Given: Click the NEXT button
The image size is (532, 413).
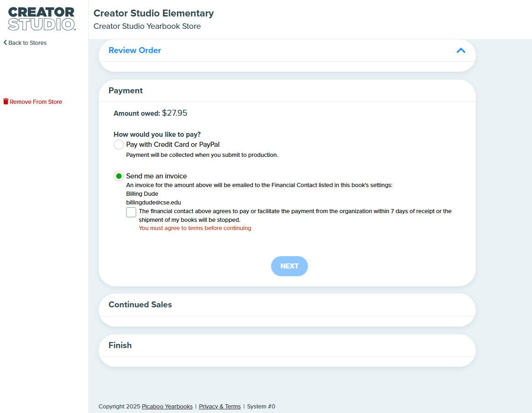Looking at the screenshot, I should click(289, 266).
